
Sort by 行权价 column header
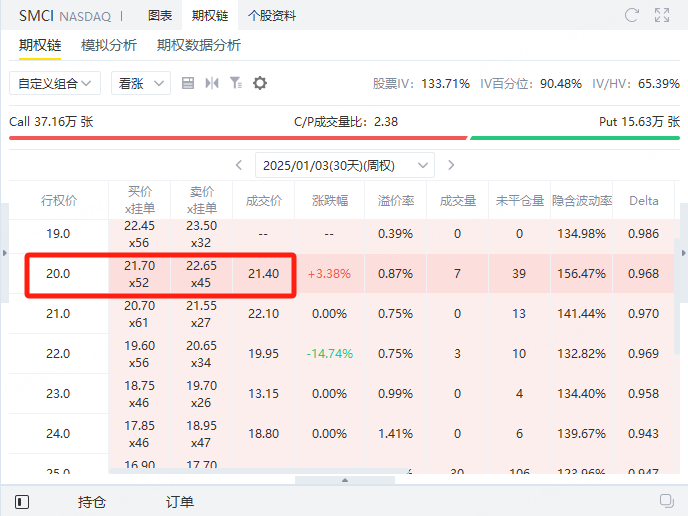(59, 201)
